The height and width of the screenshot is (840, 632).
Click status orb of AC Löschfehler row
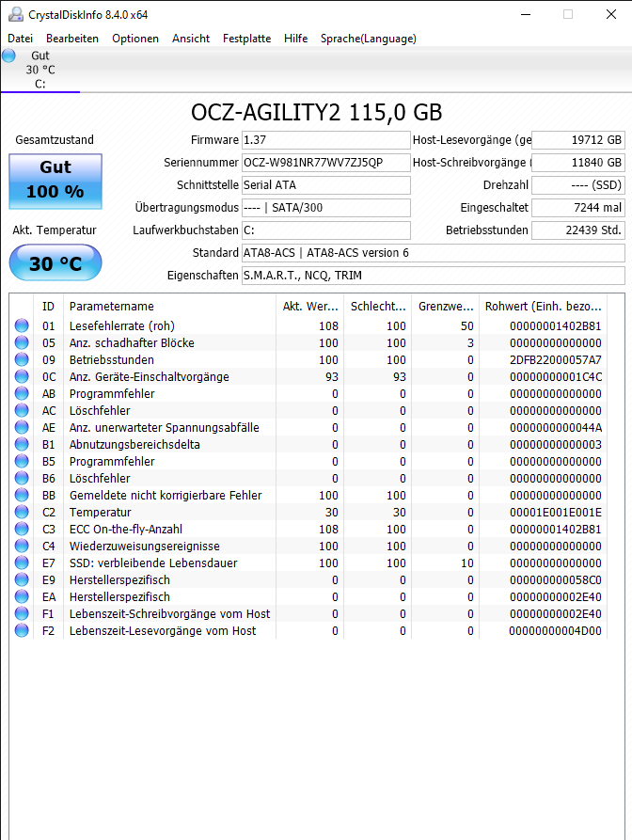[x=22, y=410]
